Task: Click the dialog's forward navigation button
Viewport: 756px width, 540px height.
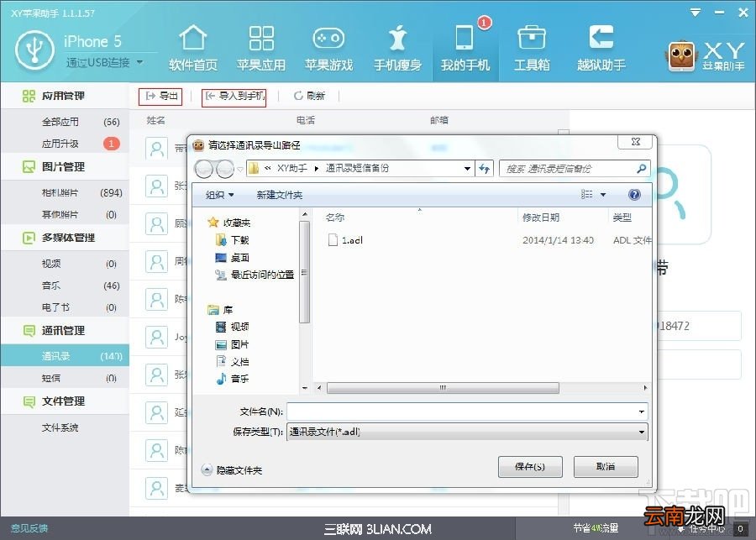Action: [225, 168]
